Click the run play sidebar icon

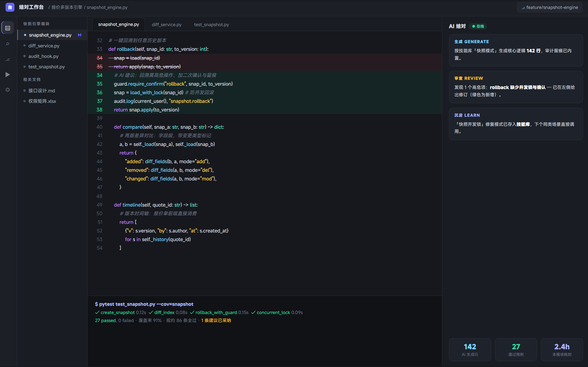pyautogui.click(x=8, y=75)
